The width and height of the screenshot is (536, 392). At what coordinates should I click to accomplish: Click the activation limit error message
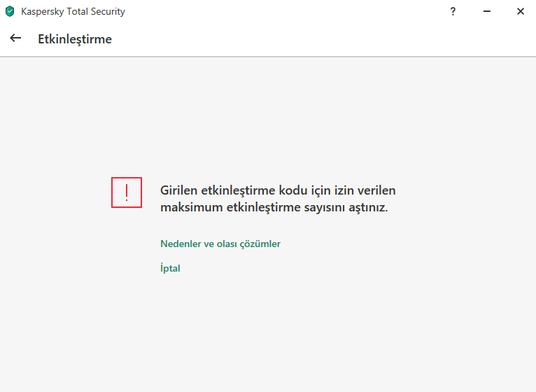coord(278,199)
